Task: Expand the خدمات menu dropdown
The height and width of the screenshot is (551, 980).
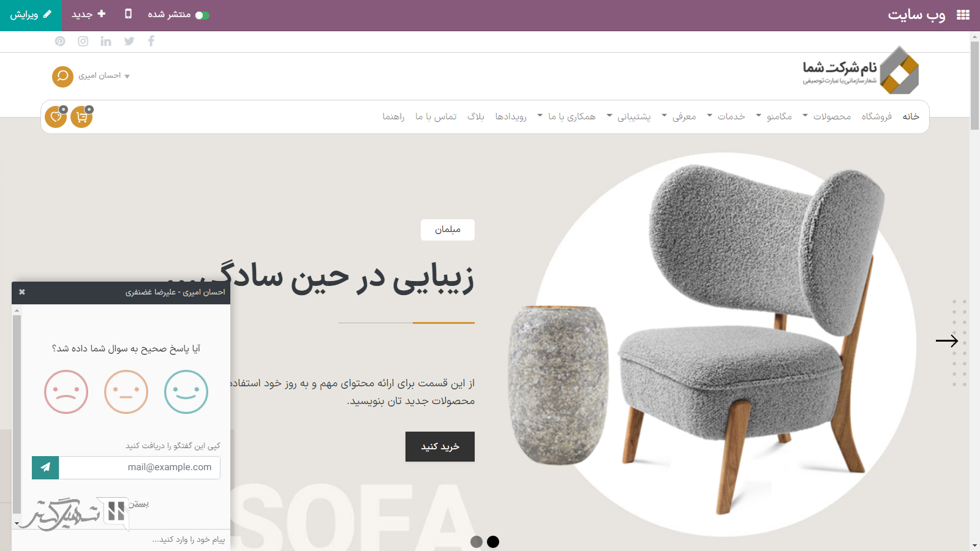Action: pyautogui.click(x=726, y=116)
